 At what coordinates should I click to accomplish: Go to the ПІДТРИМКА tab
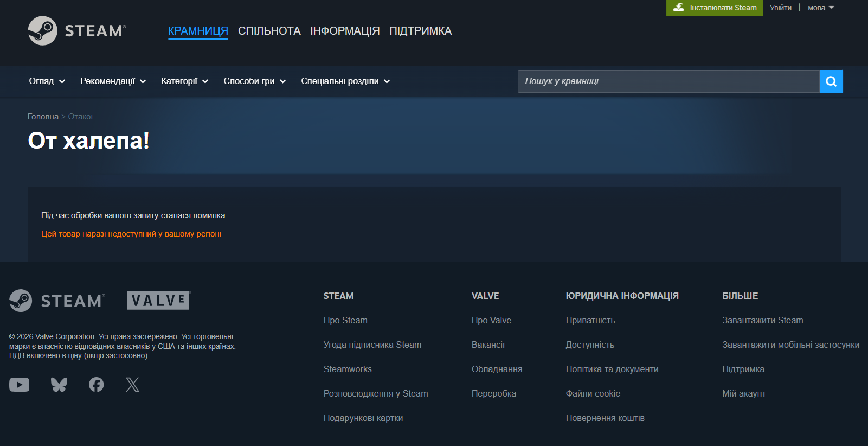pos(420,31)
